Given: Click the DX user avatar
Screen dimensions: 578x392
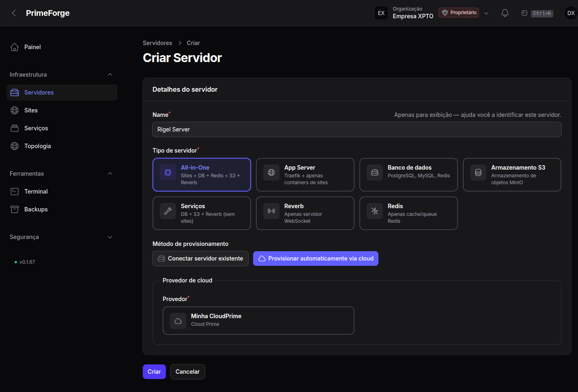Looking at the screenshot, I should pos(571,13).
